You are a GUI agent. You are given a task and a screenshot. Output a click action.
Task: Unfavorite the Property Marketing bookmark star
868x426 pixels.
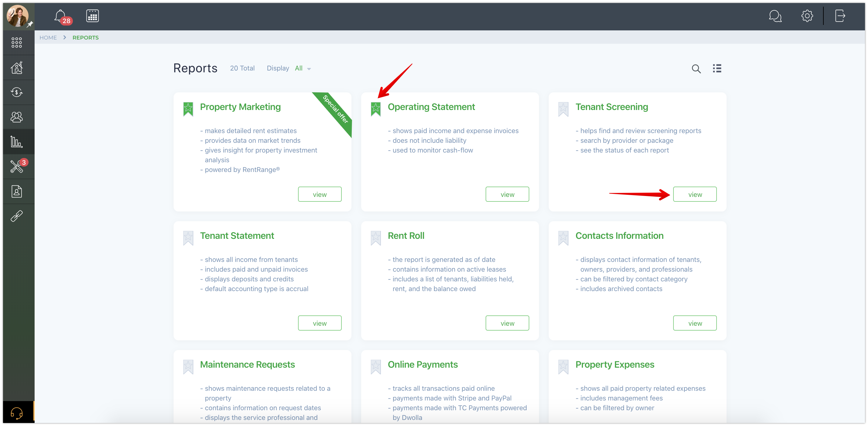click(188, 109)
